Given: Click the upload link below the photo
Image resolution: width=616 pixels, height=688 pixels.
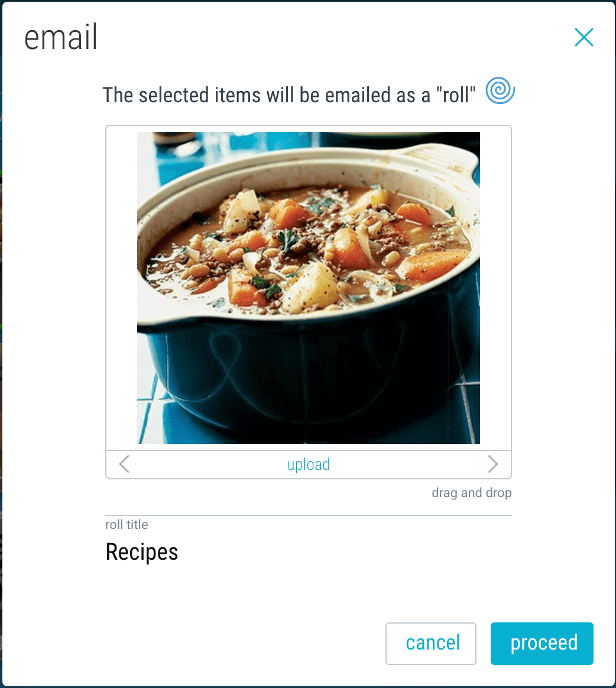Looking at the screenshot, I should (x=309, y=464).
